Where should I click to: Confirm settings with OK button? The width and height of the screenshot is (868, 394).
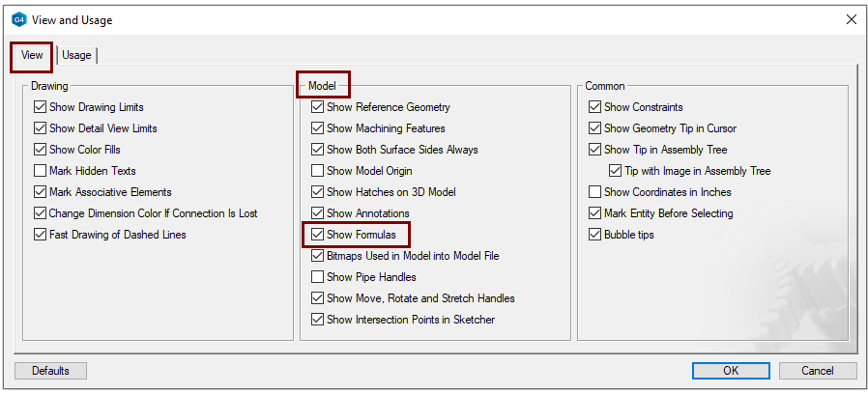coord(732,371)
